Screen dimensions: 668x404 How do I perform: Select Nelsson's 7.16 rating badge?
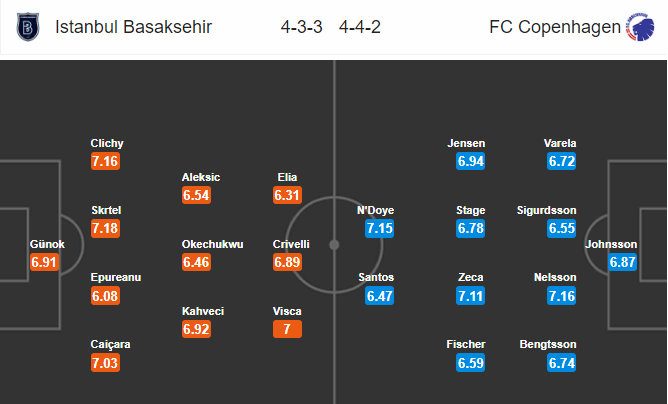[562, 295]
